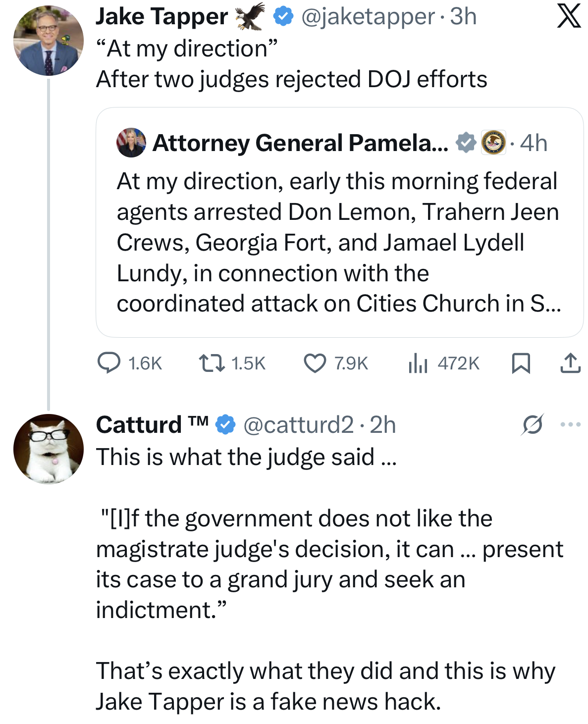
Task: Repost Jake Tapper's tweet
Action: (212, 363)
